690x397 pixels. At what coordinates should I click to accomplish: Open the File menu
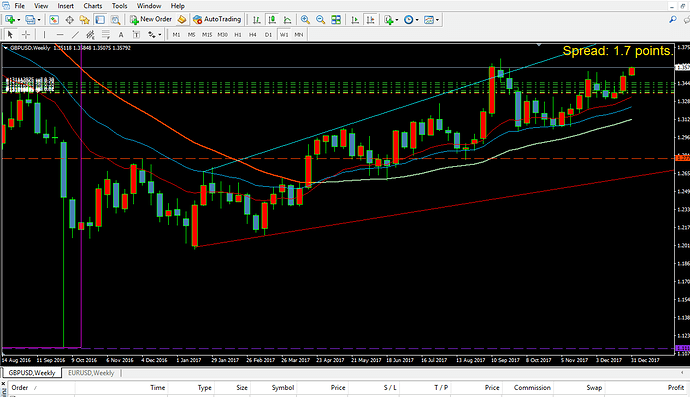click(x=19, y=6)
